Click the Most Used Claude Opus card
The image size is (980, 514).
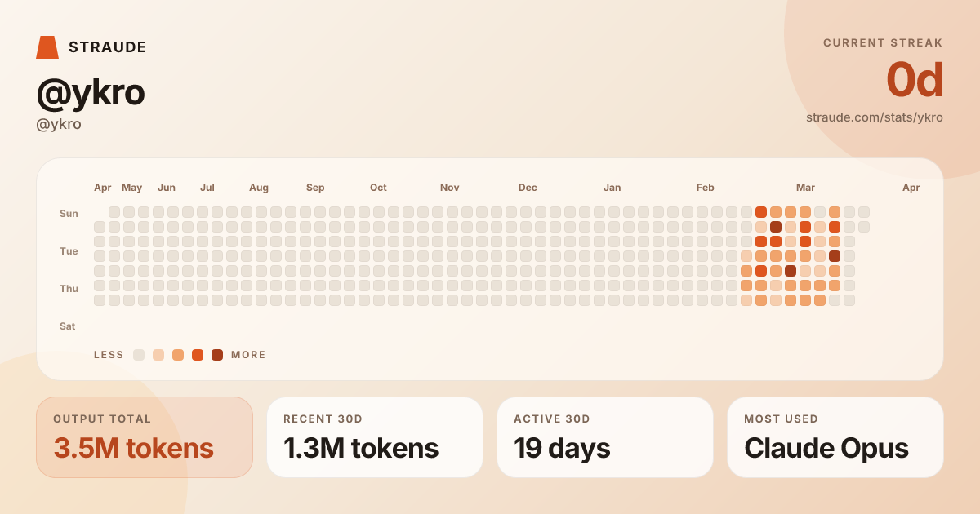[835, 437]
